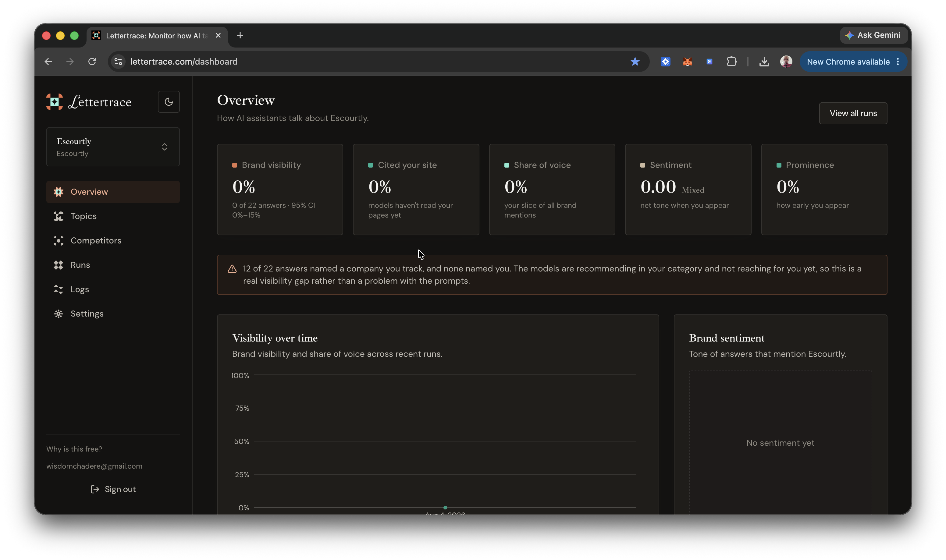Click the wisdomchadere@gmail.com account email
The height and width of the screenshot is (560, 946).
click(x=94, y=466)
